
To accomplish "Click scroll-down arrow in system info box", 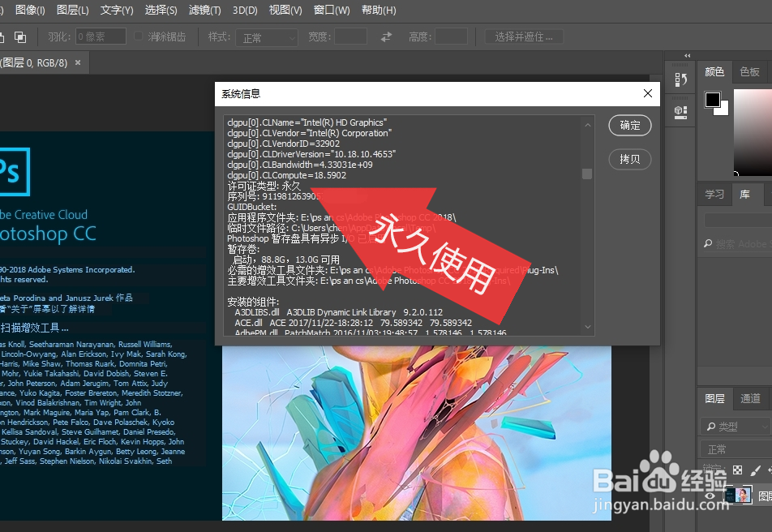I will (587, 327).
